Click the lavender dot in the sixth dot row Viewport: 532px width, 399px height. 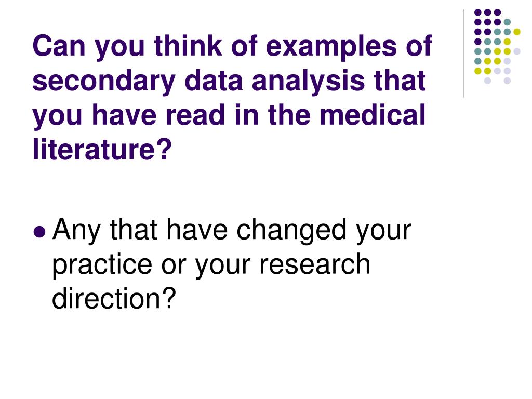click(507, 61)
